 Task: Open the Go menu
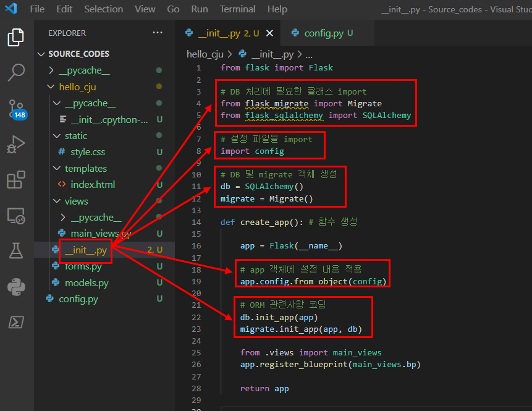[x=173, y=9]
